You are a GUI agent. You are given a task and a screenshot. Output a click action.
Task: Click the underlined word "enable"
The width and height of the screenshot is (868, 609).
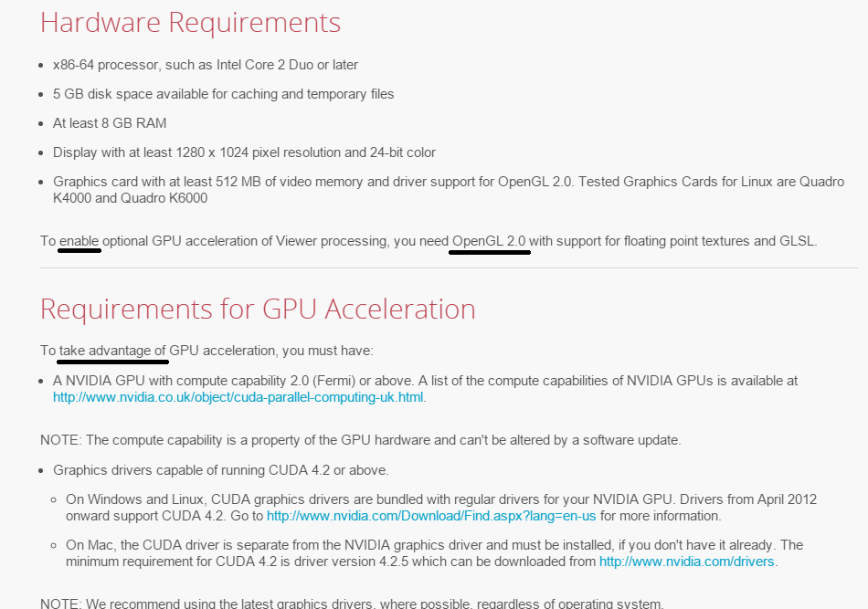click(x=79, y=241)
